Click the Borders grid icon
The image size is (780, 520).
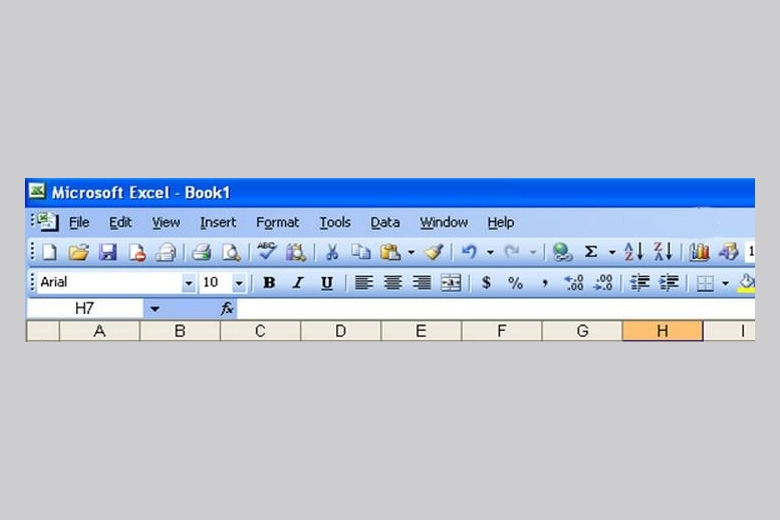(705, 283)
